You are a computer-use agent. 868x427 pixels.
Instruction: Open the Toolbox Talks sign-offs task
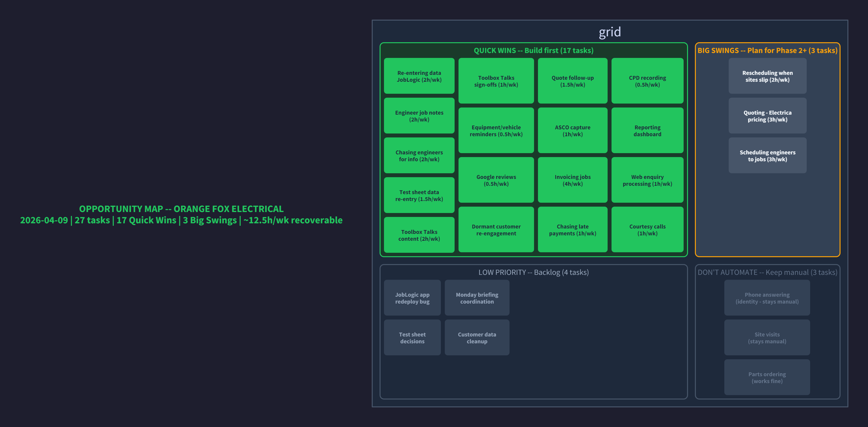click(496, 81)
